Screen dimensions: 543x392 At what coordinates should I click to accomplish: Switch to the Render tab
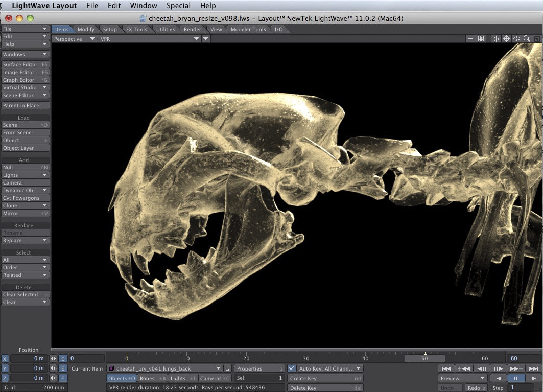(193, 29)
